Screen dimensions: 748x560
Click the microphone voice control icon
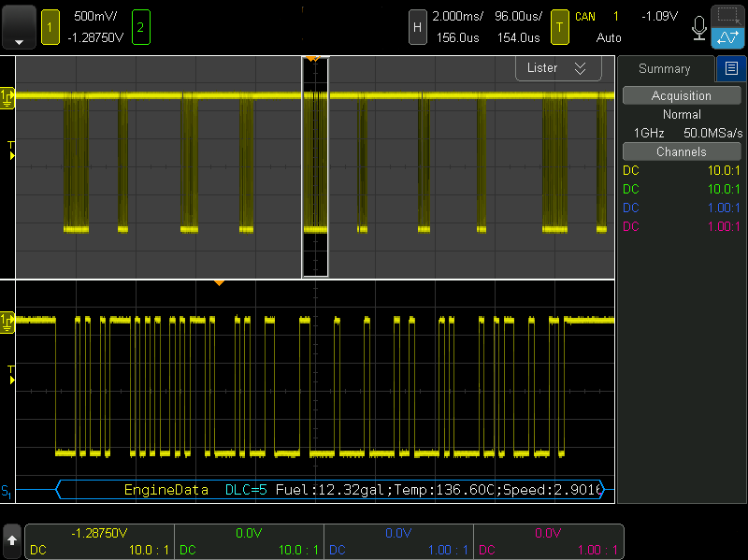coord(698,27)
